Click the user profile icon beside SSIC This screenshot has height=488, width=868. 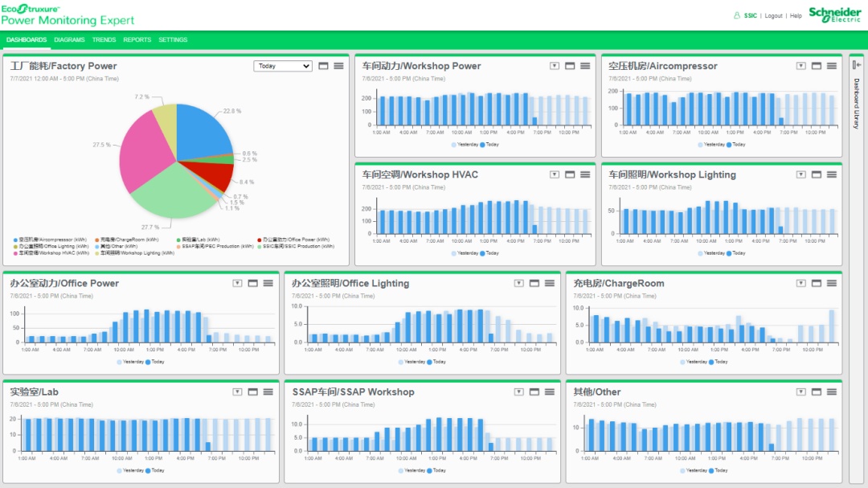737,15
